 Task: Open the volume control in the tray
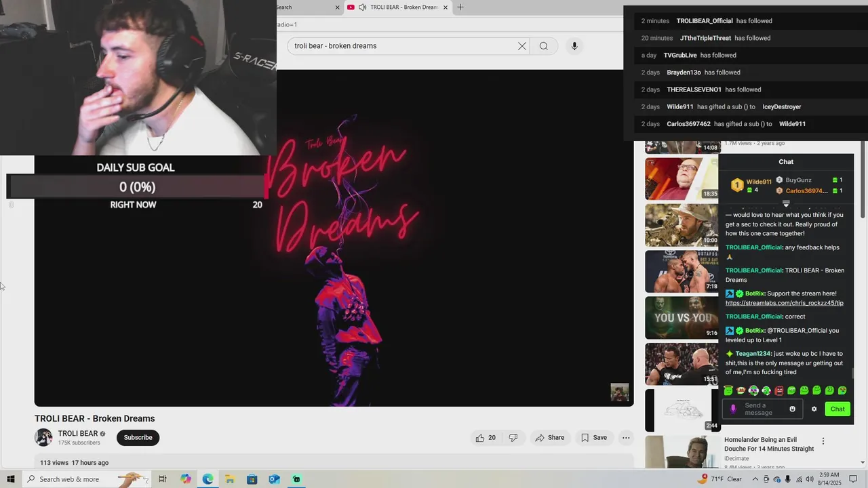[x=810, y=479]
